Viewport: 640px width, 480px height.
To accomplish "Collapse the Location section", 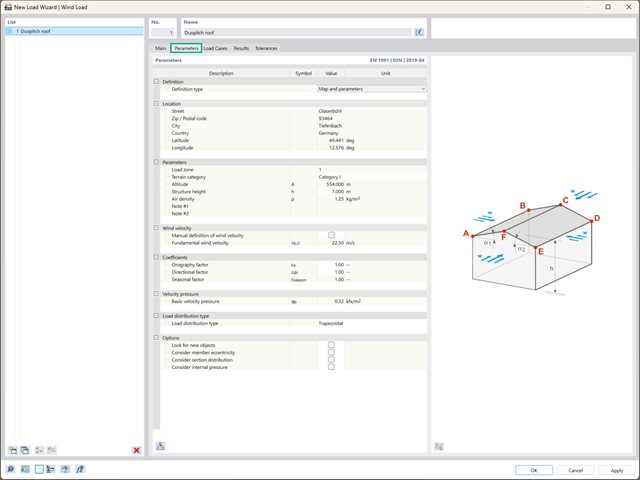I will [156, 104].
